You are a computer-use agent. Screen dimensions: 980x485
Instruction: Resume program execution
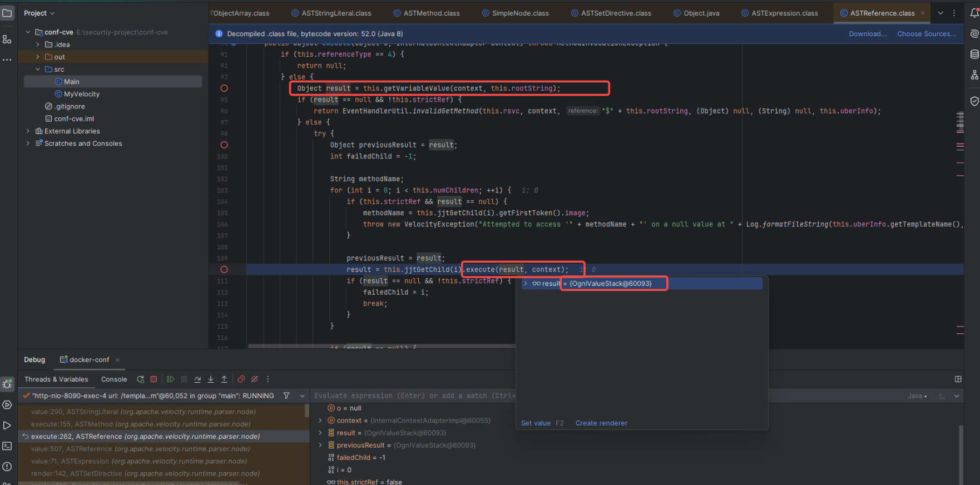[170, 379]
